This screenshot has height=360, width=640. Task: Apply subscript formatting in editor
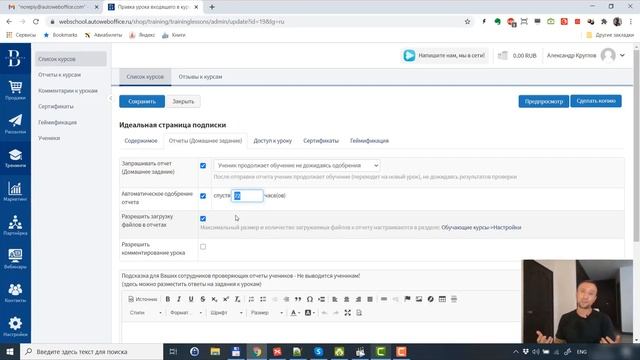tap(214, 299)
